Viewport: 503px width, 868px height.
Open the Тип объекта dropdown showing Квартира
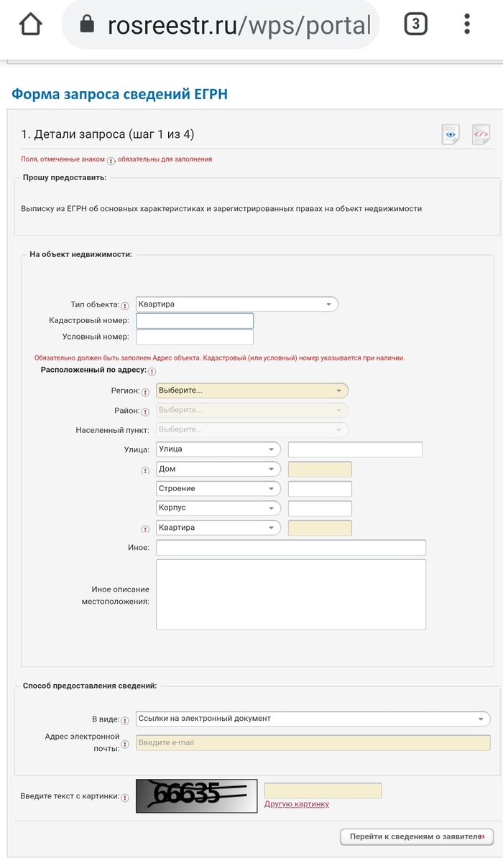[x=236, y=304]
